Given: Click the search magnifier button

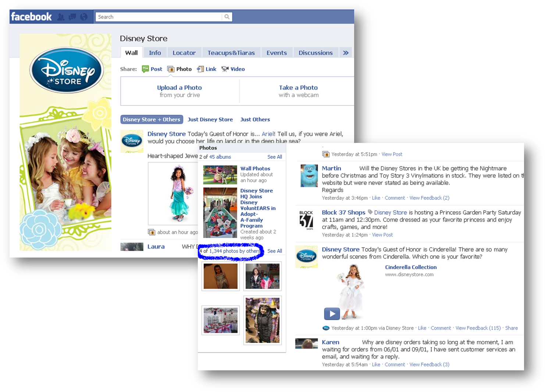Looking at the screenshot, I should click(x=227, y=17).
